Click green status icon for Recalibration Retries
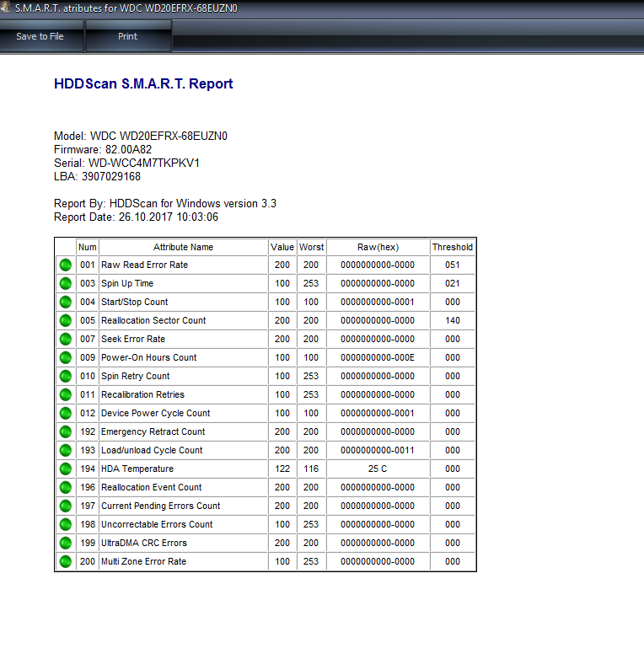The height and width of the screenshot is (659, 644). coord(66,394)
